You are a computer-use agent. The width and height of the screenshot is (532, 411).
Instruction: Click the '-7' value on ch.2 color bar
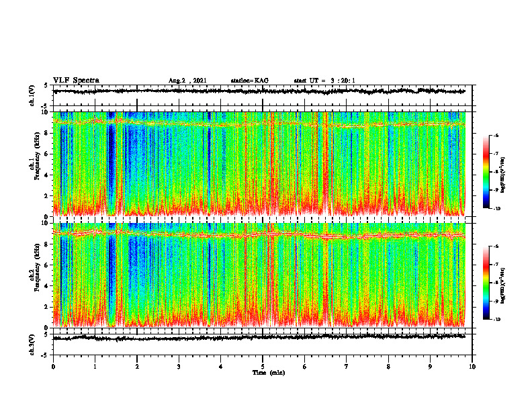click(496, 265)
